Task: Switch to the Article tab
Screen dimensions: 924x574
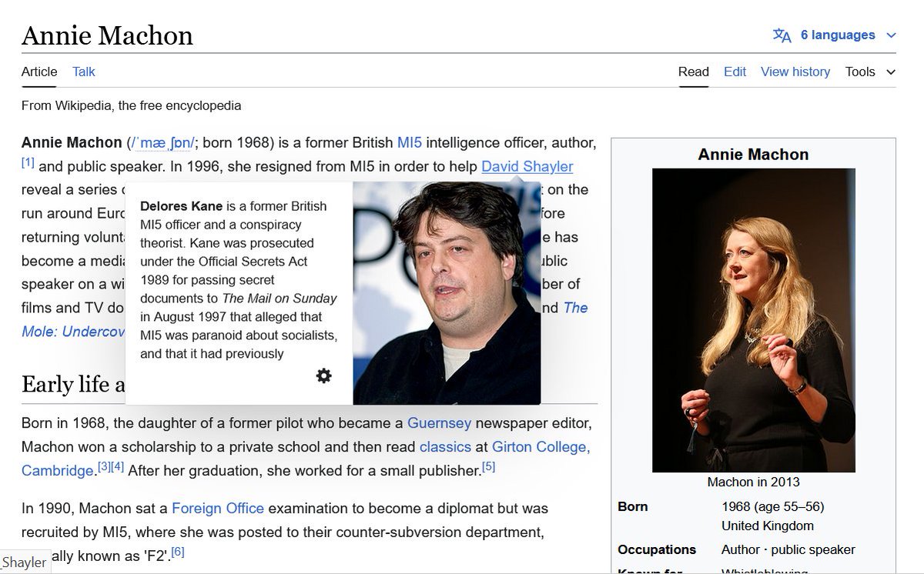Action: point(39,72)
